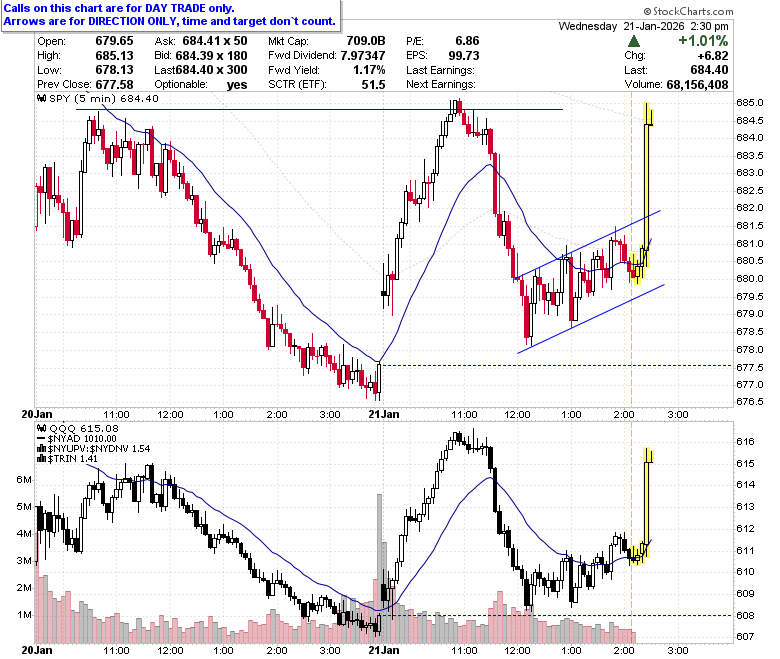Click the $TRIN bar legend icon

click(41, 459)
